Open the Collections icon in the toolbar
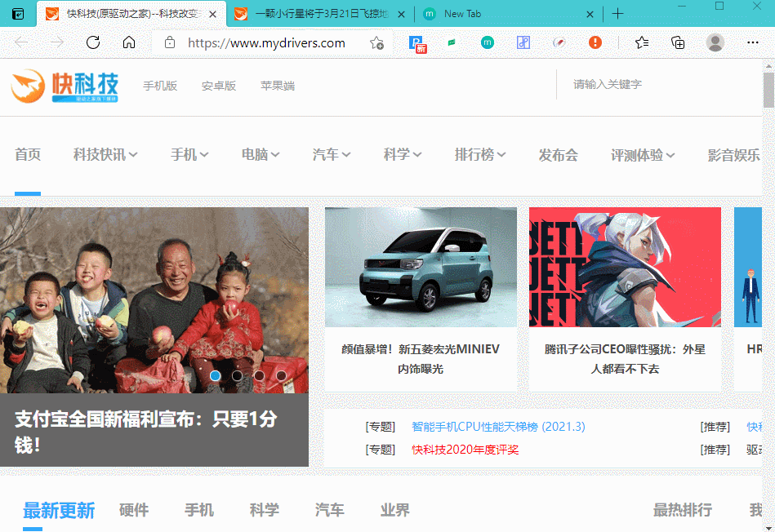The height and width of the screenshot is (532, 775). (677, 42)
